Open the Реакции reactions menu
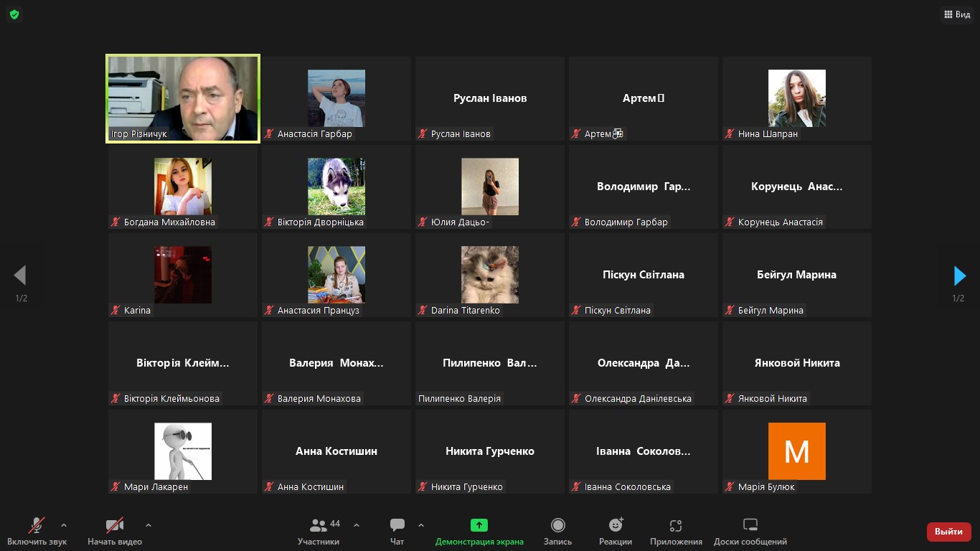This screenshot has width=980, height=551. (x=616, y=531)
